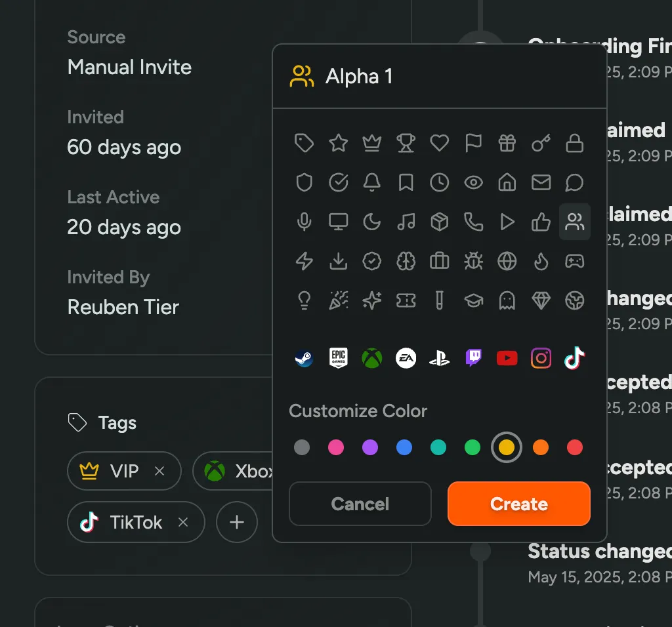Choose the YouTube icon
The height and width of the screenshot is (627, 672).
(507, 358)
